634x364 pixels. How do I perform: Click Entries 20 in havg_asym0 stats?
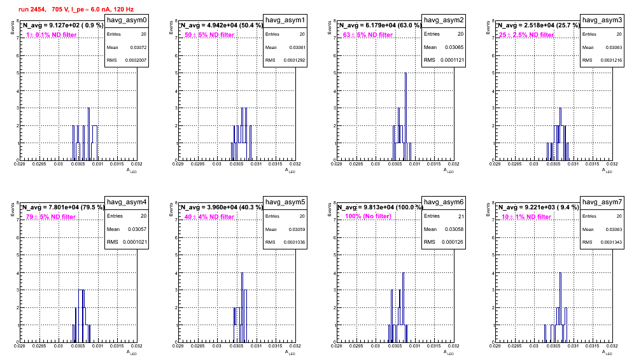click(127, 34)
